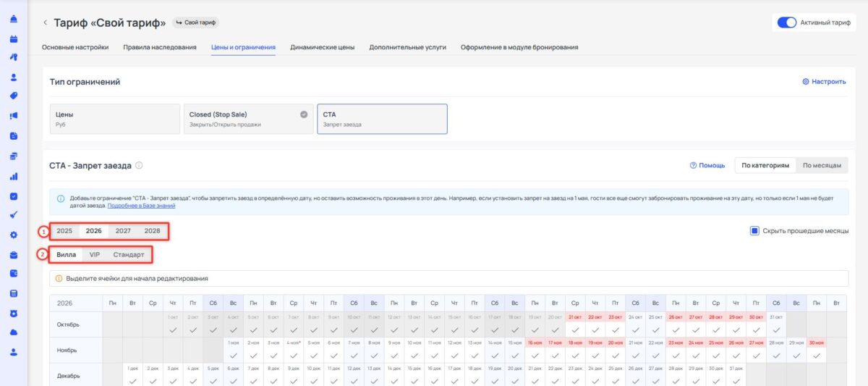This screenshot has height=386, width=868.
Task: Select year 2026
Action: [93, 231]
